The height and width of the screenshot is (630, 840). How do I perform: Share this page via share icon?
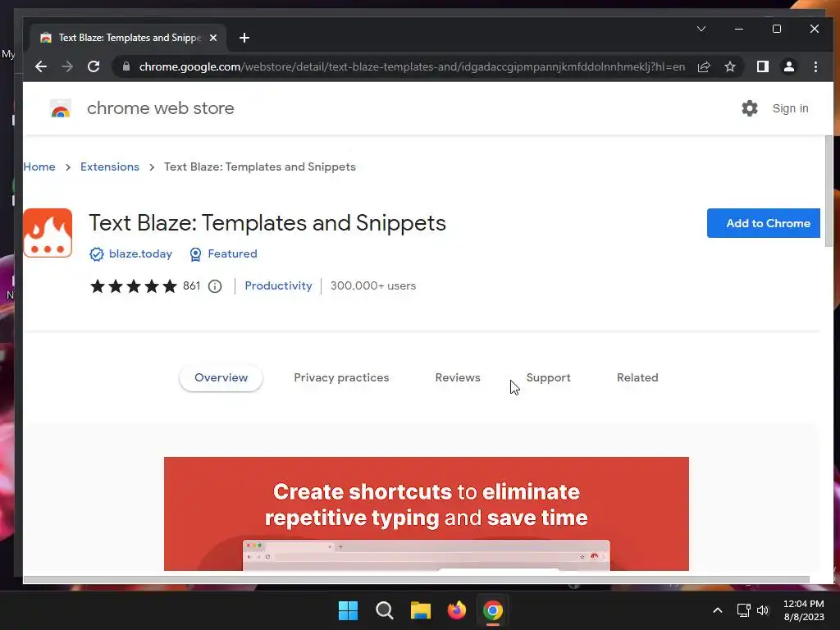(703, 66)
